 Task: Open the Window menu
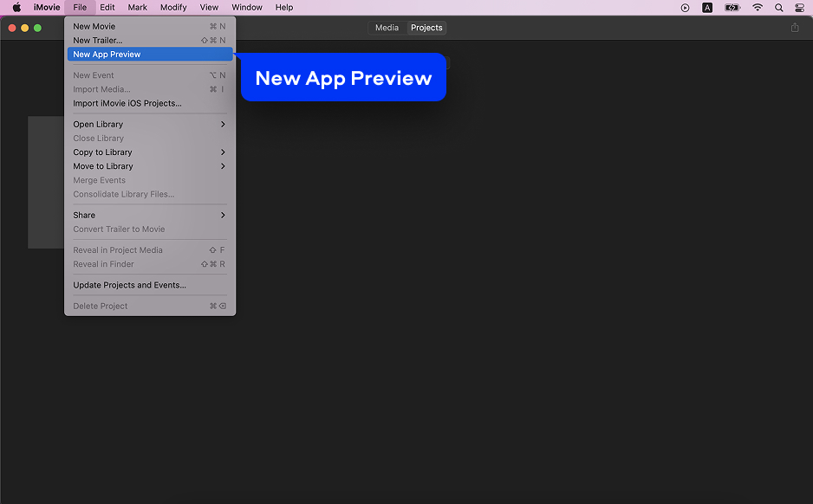pos(247,7)
